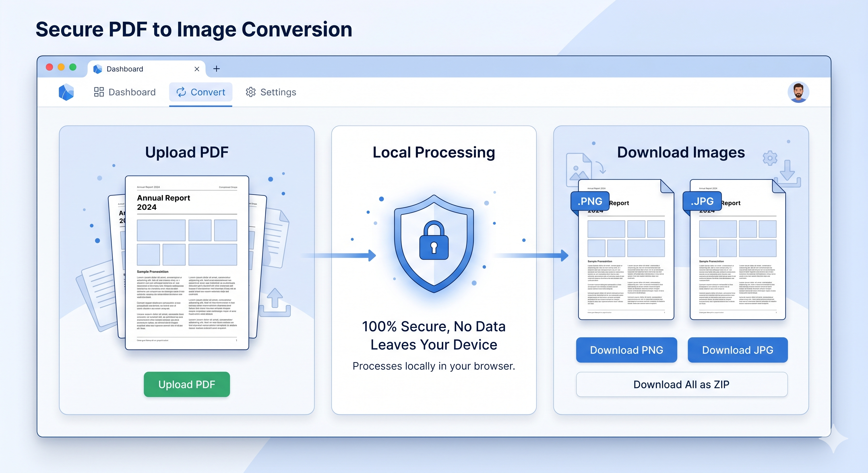The image size is (868, 473).
Task: Click the shield lock security icon
Action: pyautogui.click(x=434, y=244)
